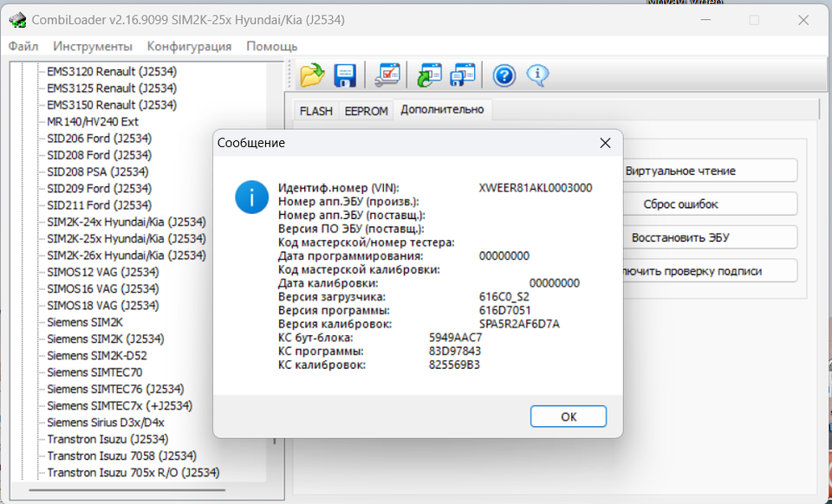The height and width of the screenshot is (504, 832).
Task: Open the settings wrench checklist icon
Action: [387, 74]
